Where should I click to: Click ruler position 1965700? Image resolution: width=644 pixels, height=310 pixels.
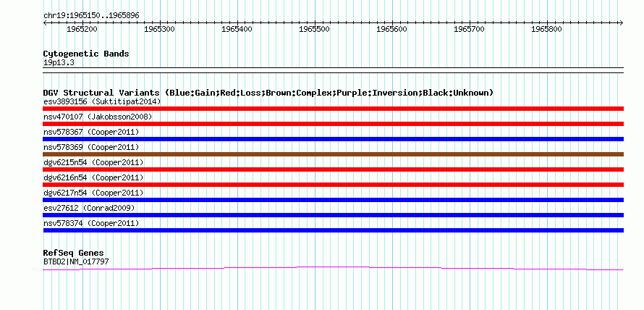tap(470, 29)
